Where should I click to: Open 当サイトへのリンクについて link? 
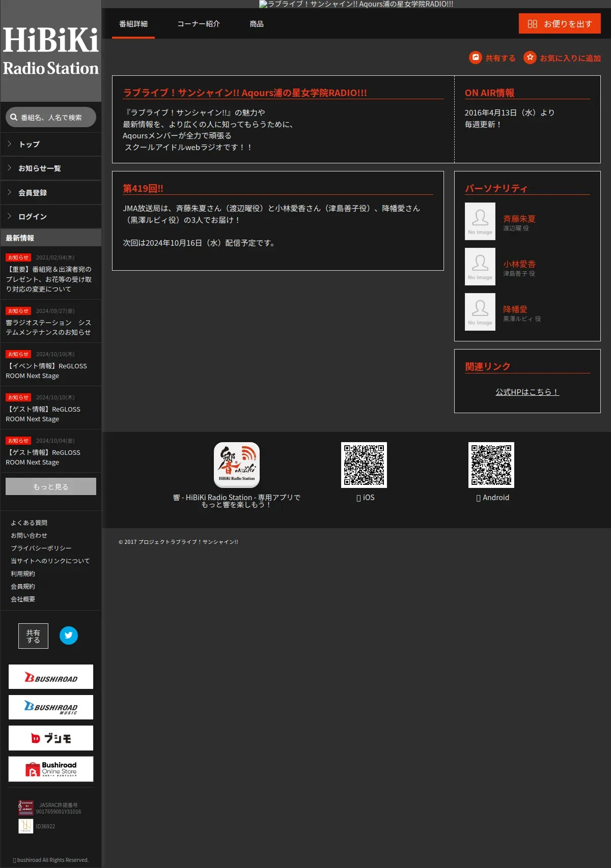50,561
